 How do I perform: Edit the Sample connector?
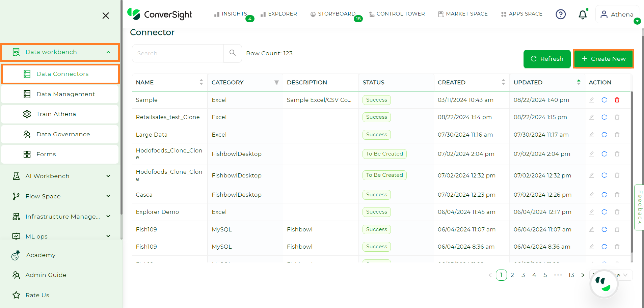click(591, 100)
